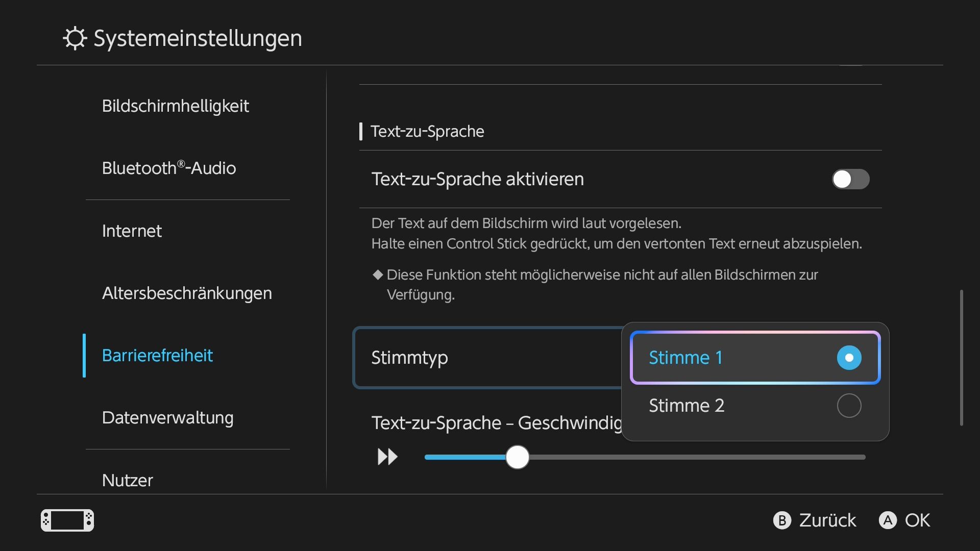Click the vertical scrollbar on the right
The width and height of the screenshot is (980, 551).
[961, 358]
